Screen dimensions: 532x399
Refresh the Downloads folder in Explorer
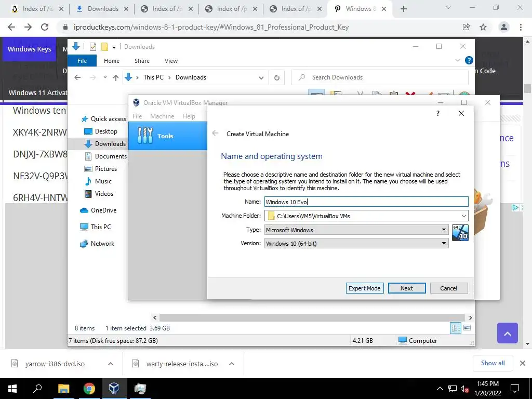point(277,78)
